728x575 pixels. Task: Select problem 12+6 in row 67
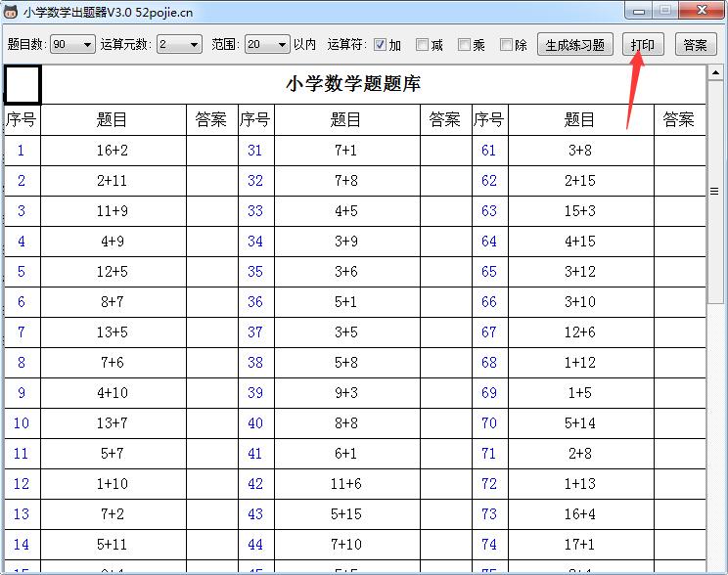581,332
